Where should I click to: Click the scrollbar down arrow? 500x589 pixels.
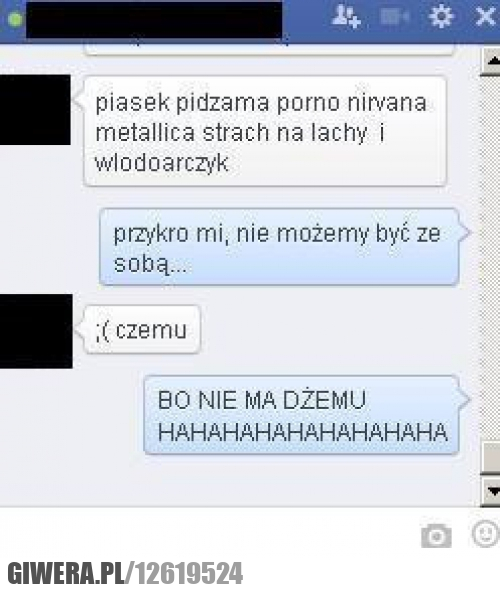coord(491,491)
